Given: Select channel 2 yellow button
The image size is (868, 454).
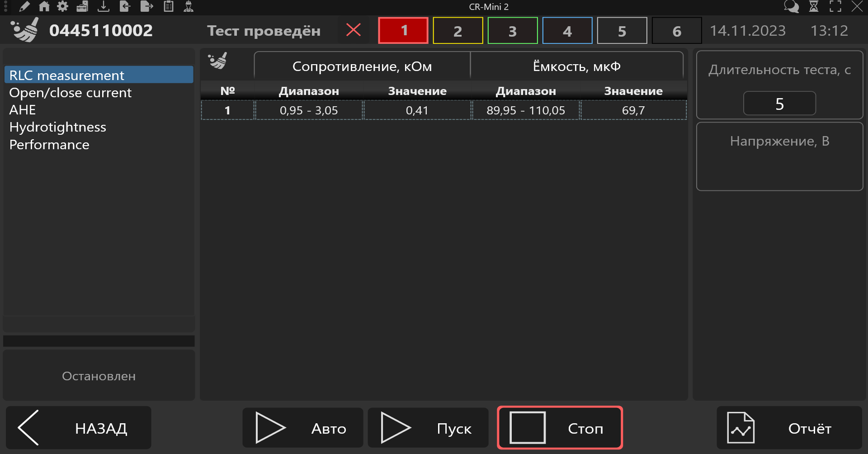Looking at the screenshot, I should coord(458,31).
